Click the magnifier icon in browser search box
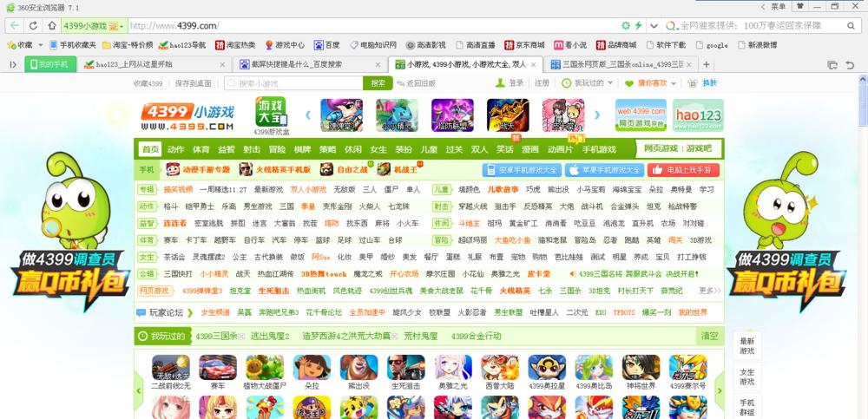Viewport: 868px width, 419px height. 851,25
